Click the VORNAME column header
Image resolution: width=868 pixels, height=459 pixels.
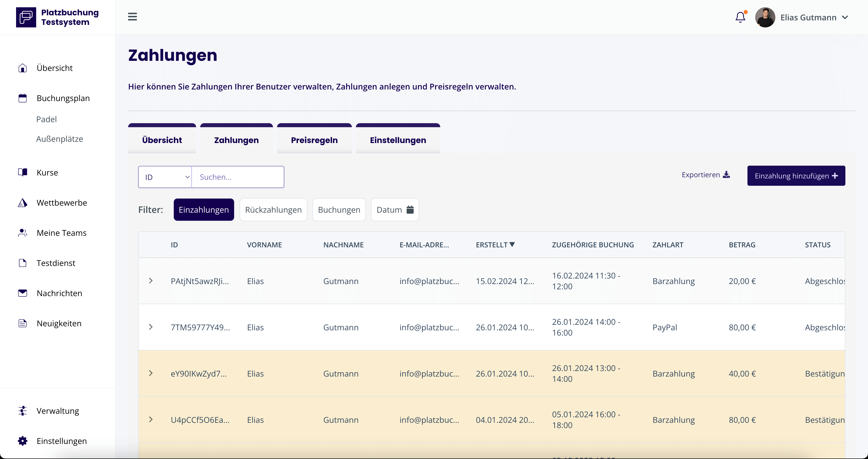(264, 245)
